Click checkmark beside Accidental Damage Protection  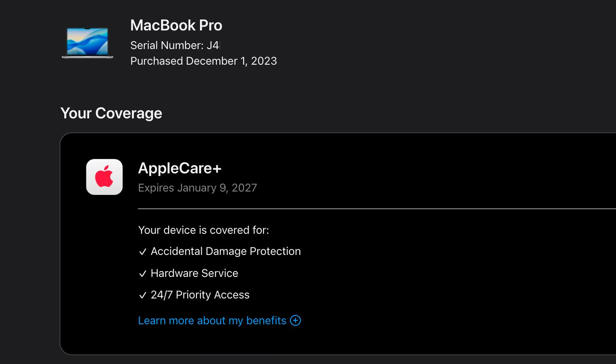tap(142, 252)
